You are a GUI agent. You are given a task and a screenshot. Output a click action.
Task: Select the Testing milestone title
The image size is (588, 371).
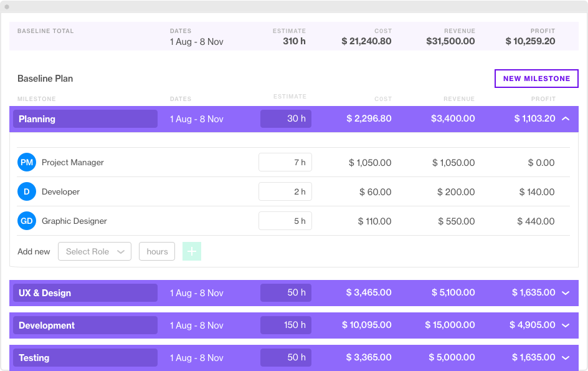[x=85, y=357]
